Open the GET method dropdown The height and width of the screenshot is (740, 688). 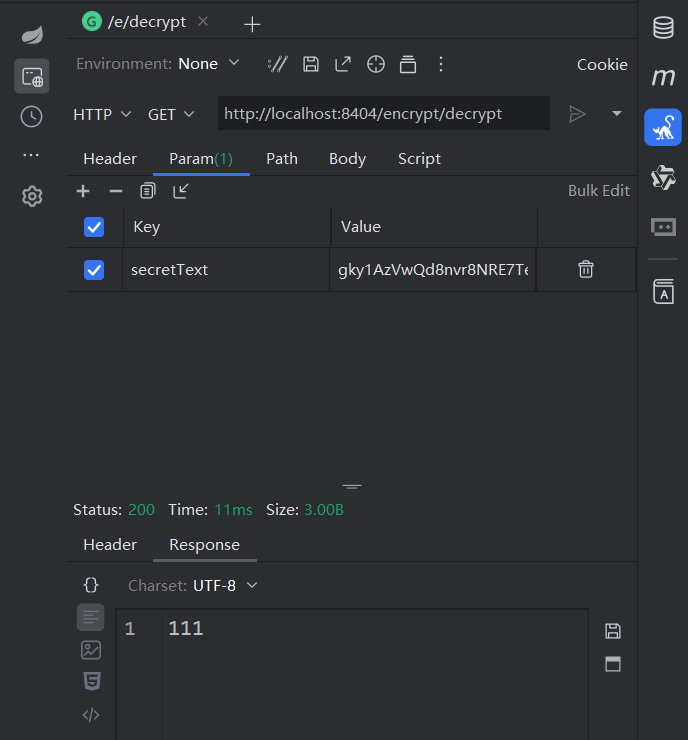(x=171, y=115)
